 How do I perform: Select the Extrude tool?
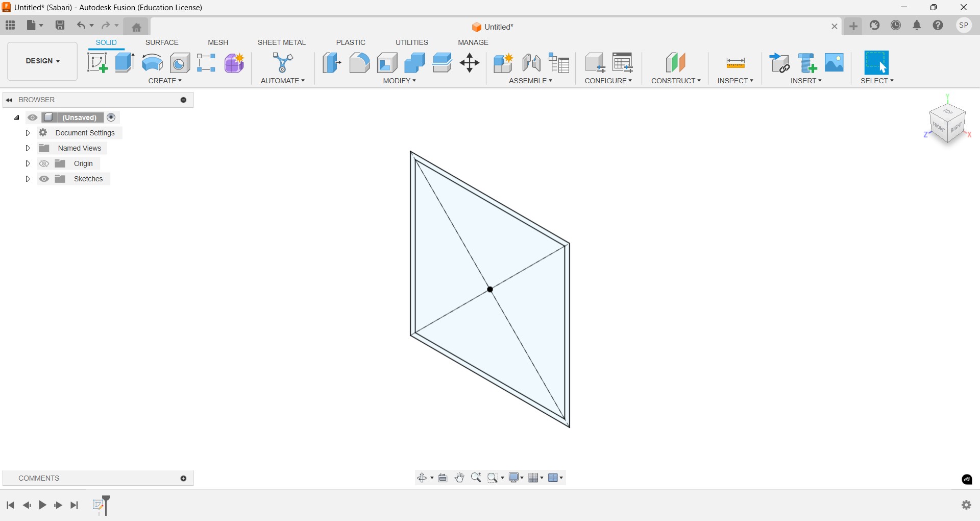coord(125,63)
